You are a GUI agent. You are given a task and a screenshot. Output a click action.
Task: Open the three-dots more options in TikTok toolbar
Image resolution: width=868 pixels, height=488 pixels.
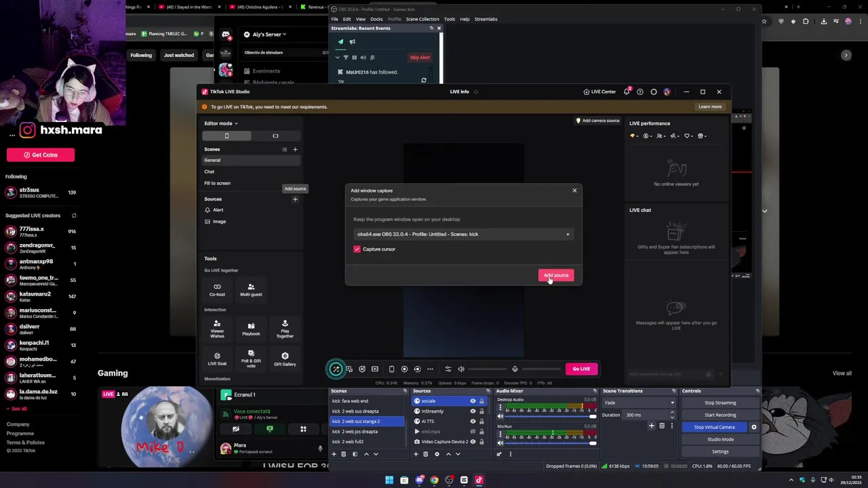(430, 369)
